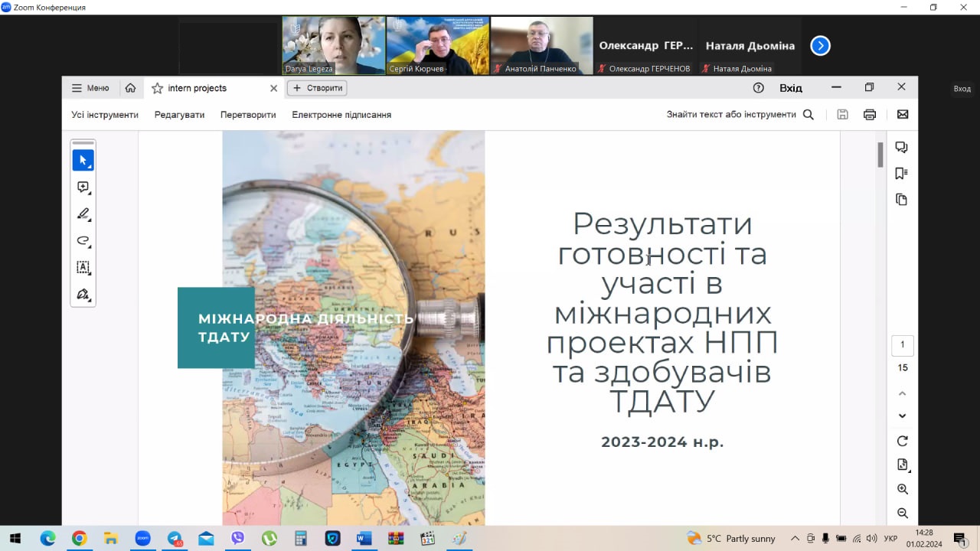Show more Zoom participants with arrow
The width and height of the screenshot is (980, 551).
pos(820,46)
